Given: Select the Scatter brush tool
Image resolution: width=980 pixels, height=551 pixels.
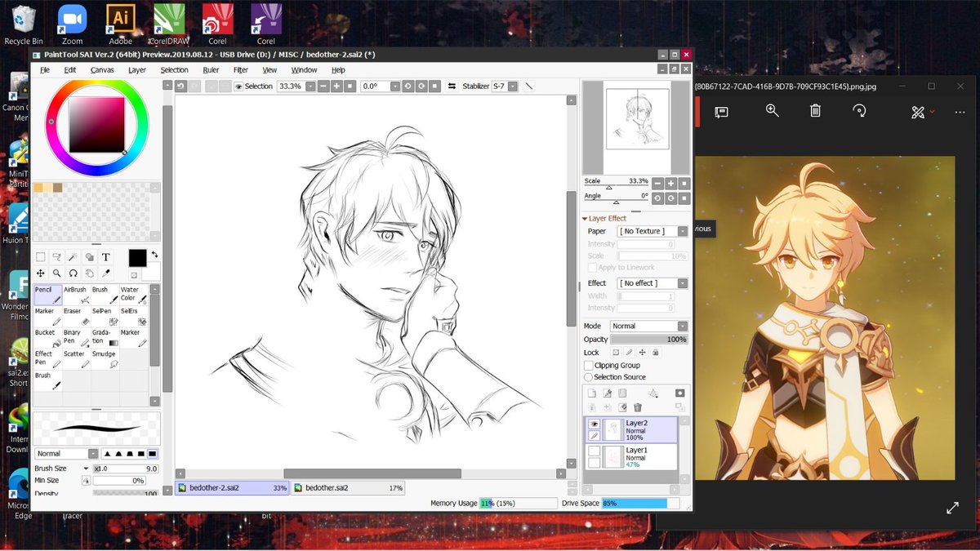Looking at the screenshot, I should (x=76, y=358).
